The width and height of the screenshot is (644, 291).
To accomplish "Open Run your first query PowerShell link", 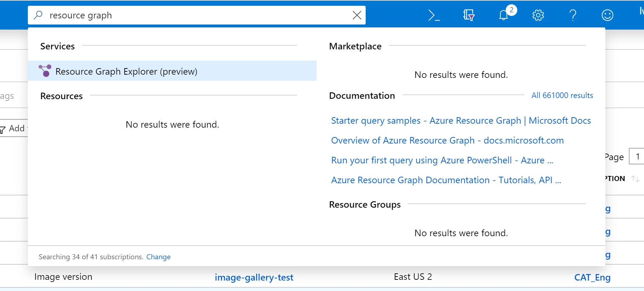I will tap(442, 160).
